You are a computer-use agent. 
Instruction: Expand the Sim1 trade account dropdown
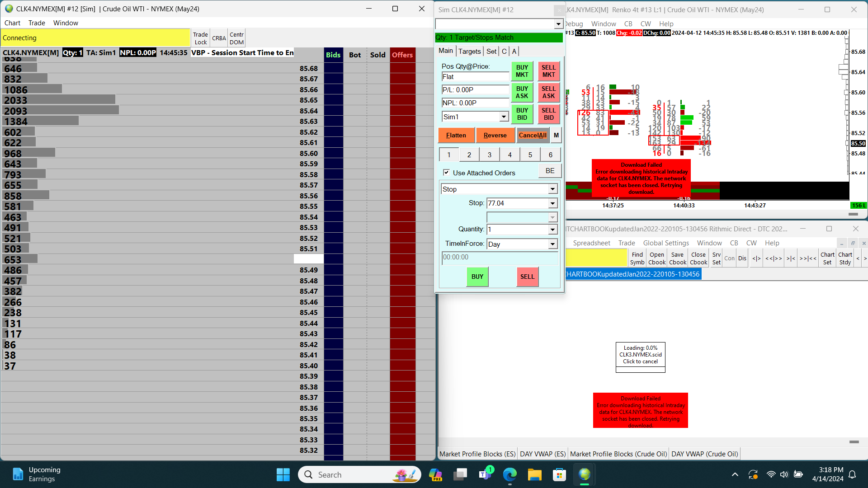(x=504, y=117)
